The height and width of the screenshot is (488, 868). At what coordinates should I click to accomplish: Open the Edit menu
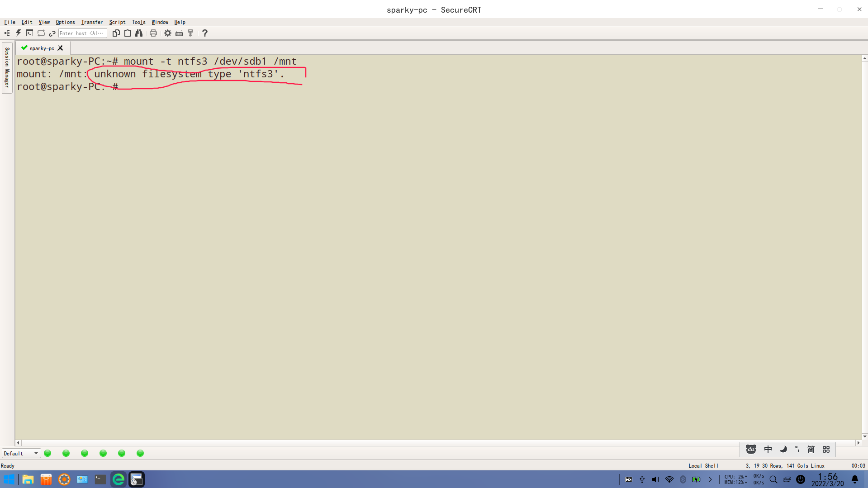click(x=27, y=22)
